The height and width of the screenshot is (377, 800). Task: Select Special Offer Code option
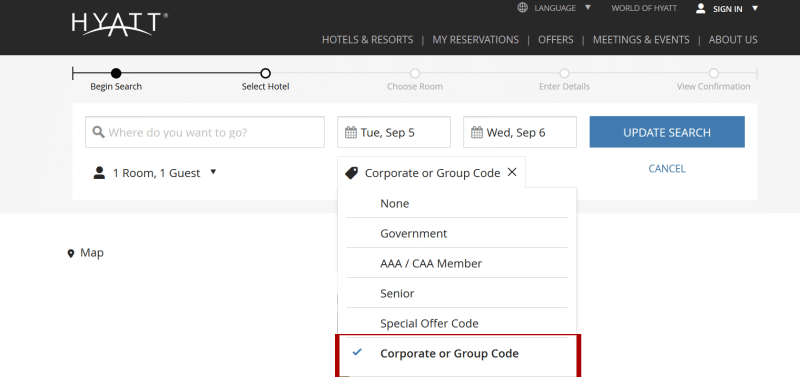click(x=457, y=323)
